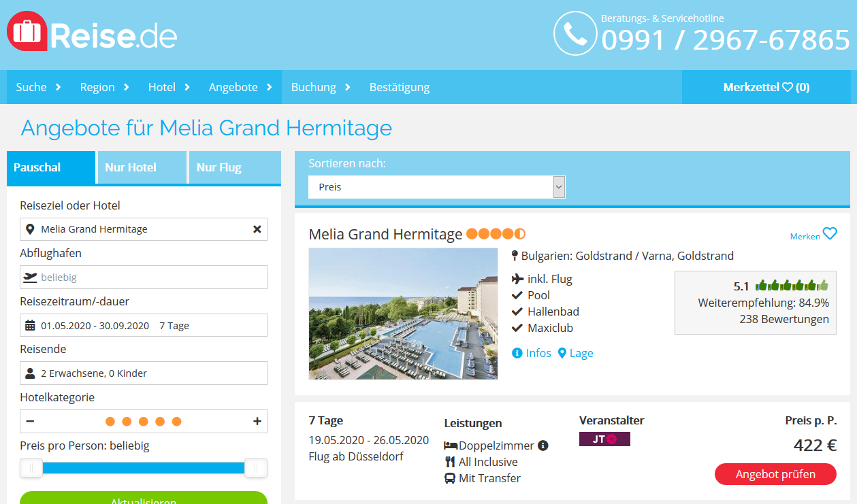Open Merkzettel (0) list
857x504 pixels.
(766, 87)
